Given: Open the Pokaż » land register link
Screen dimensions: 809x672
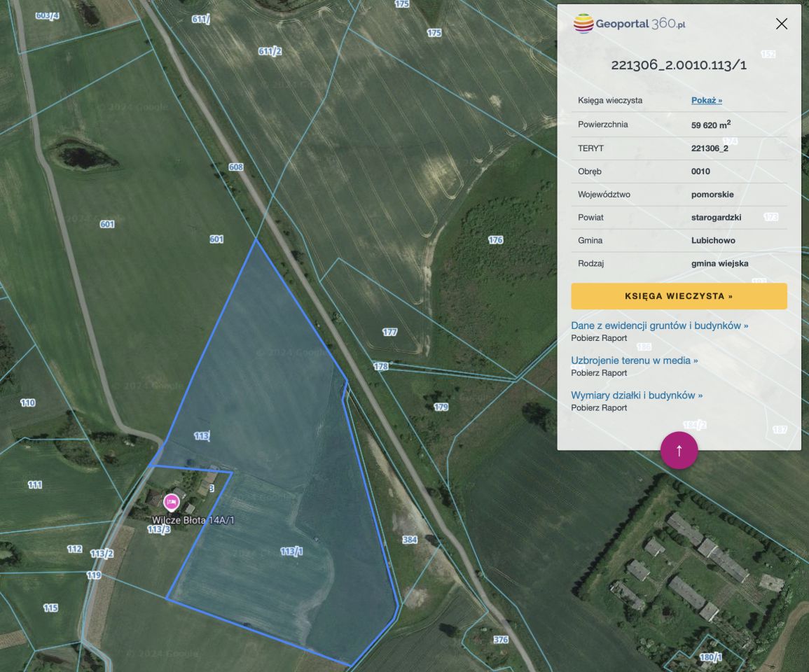Looking at the screenshot, I should [706, 100].
